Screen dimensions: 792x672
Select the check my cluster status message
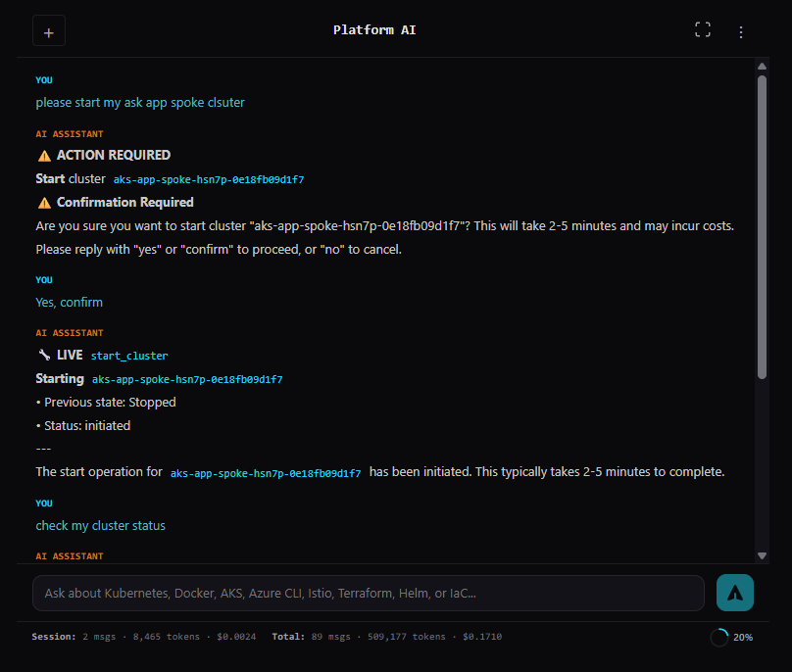click(100, 525)
